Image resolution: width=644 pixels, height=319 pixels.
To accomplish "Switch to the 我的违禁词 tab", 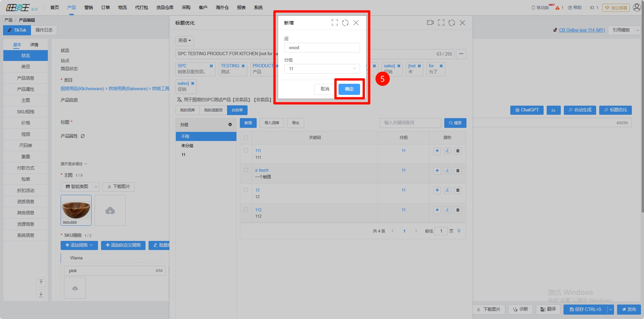I will point(213,110).
